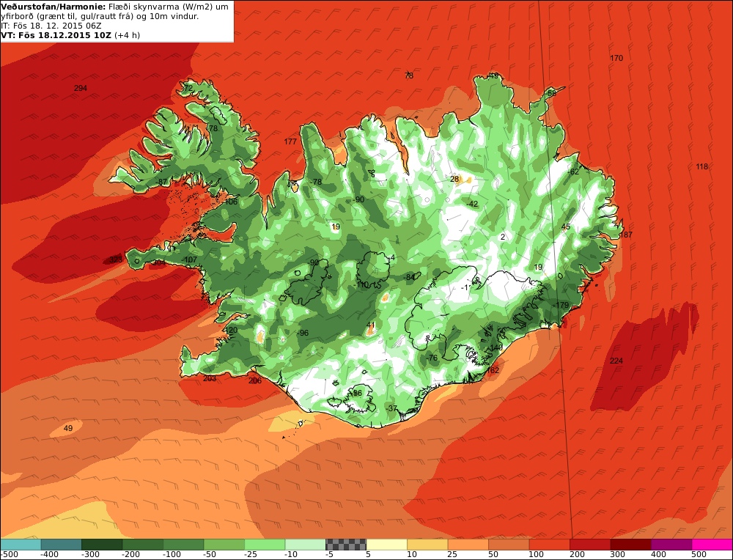Click the 'VT: Fös 18.12.2015 10Z' valid time line
This screenshot has height=560, width=733.
pos(56,35)
